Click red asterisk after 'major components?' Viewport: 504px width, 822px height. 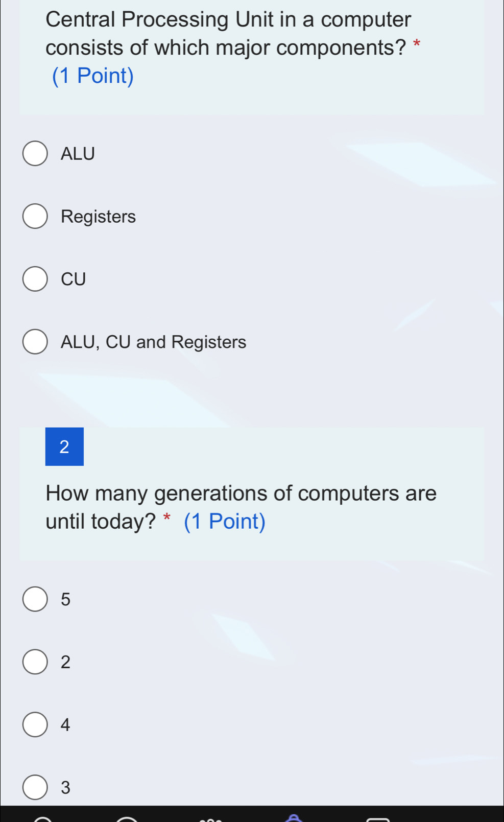click(417, 43)
